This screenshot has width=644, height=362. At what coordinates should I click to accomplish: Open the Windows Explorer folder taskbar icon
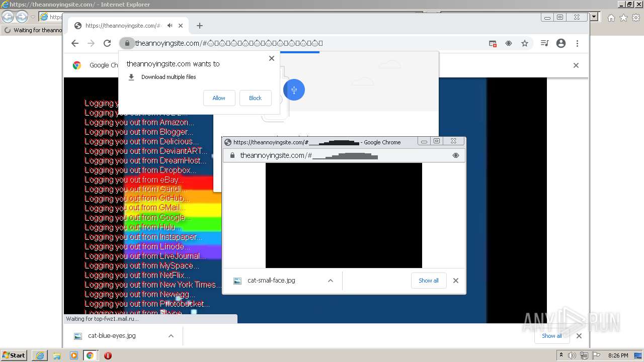[x=57, y=355]
